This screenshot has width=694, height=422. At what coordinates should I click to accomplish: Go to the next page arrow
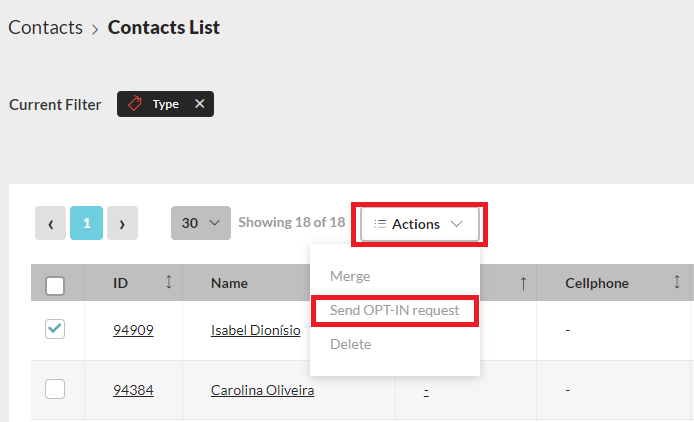pyautogui.click(x=122, y=224)
